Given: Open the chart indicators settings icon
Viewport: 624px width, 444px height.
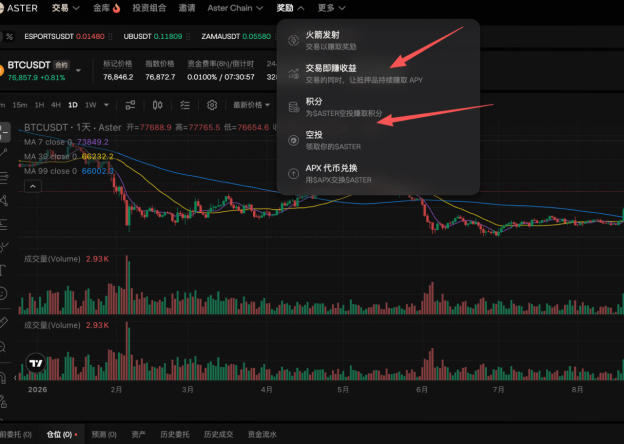Looking at the screenshot, I should point(131,105).
